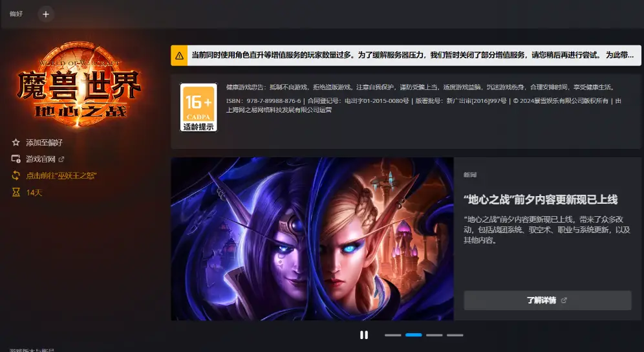The image size is (644, 352).
Task: Open the 偏好 tab
Action: [x=16, y=14]
